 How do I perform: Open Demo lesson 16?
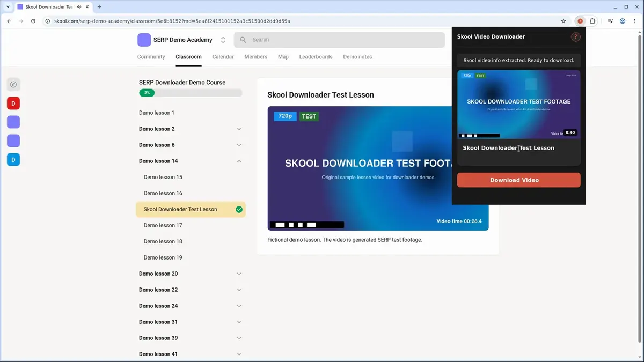pos(163,194)
